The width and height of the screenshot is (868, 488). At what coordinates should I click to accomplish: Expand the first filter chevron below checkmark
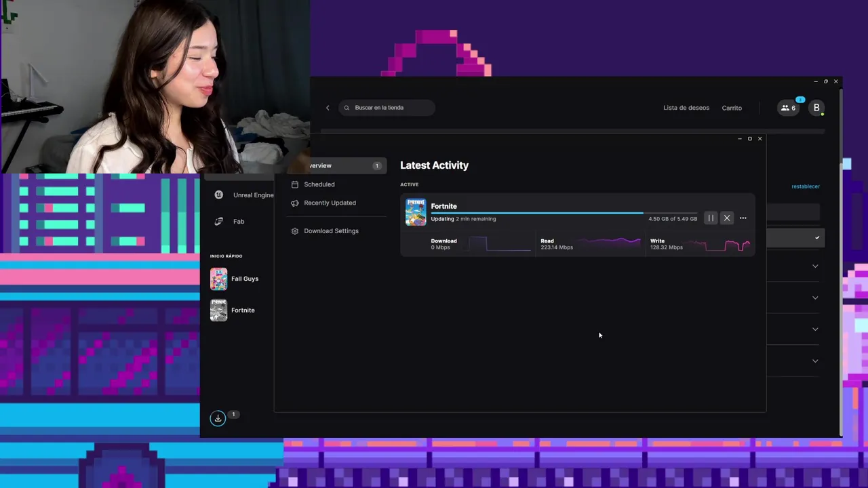pos(815,266)
